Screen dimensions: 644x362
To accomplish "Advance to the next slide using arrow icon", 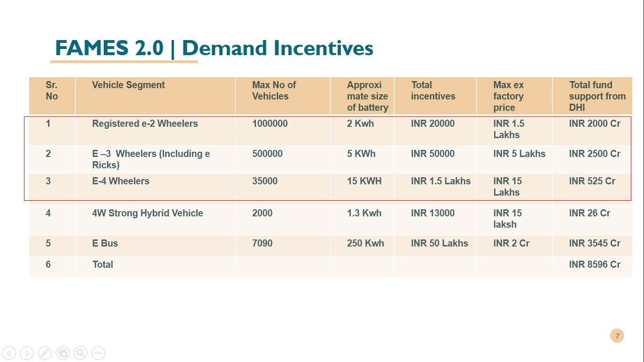I will [27, 353].
